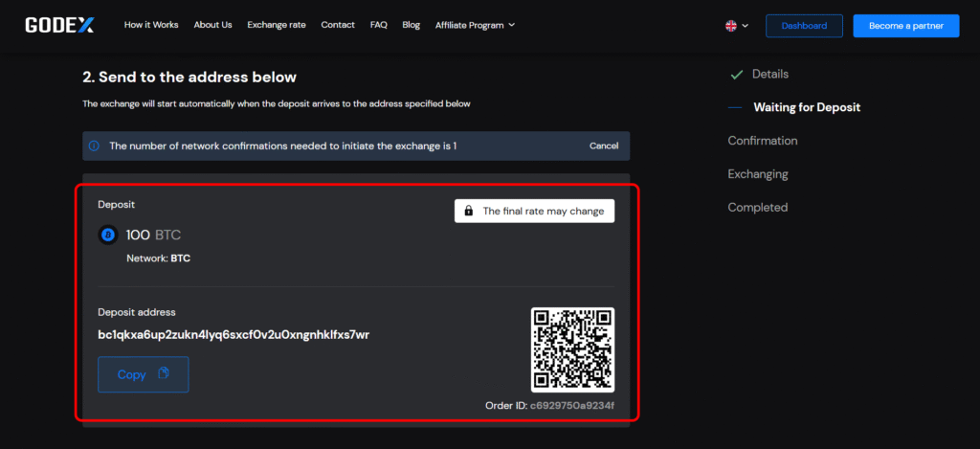The height and width of the screenshot is (449, 980).
Task: Click 'The final rate may change' badge
Action: [534, 212]
